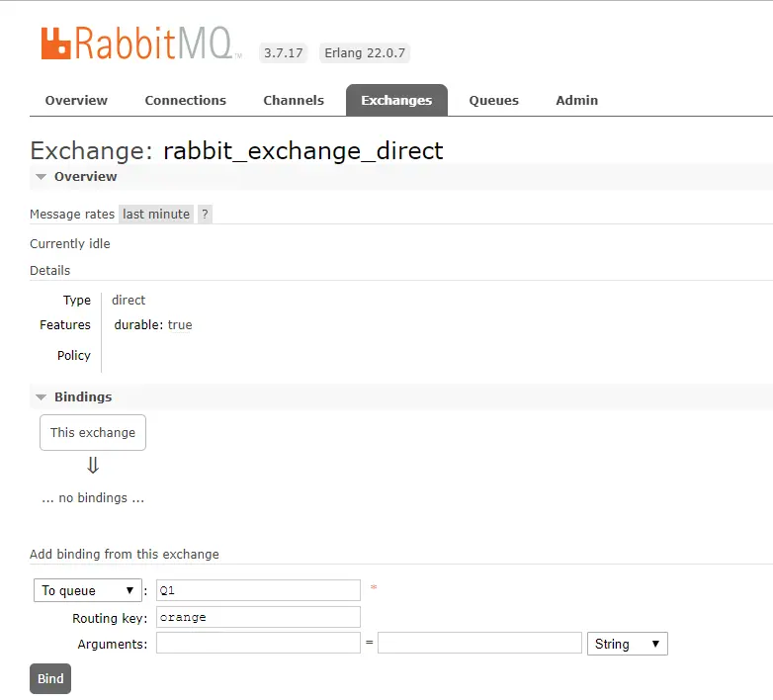Click the 'This exchange' box
Screen dimensions: 773x700
[x=93, y=432]
